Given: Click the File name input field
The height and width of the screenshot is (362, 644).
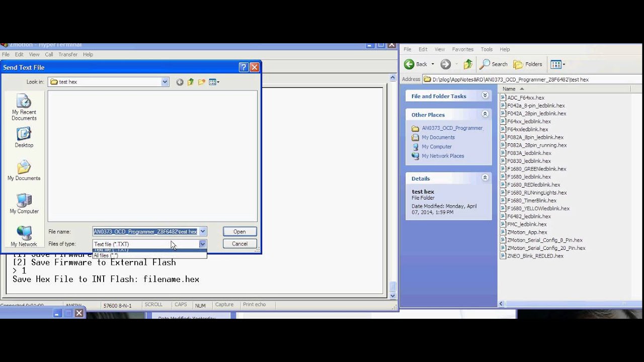Looking at the screenshot, I should click(x=145, y=232).
